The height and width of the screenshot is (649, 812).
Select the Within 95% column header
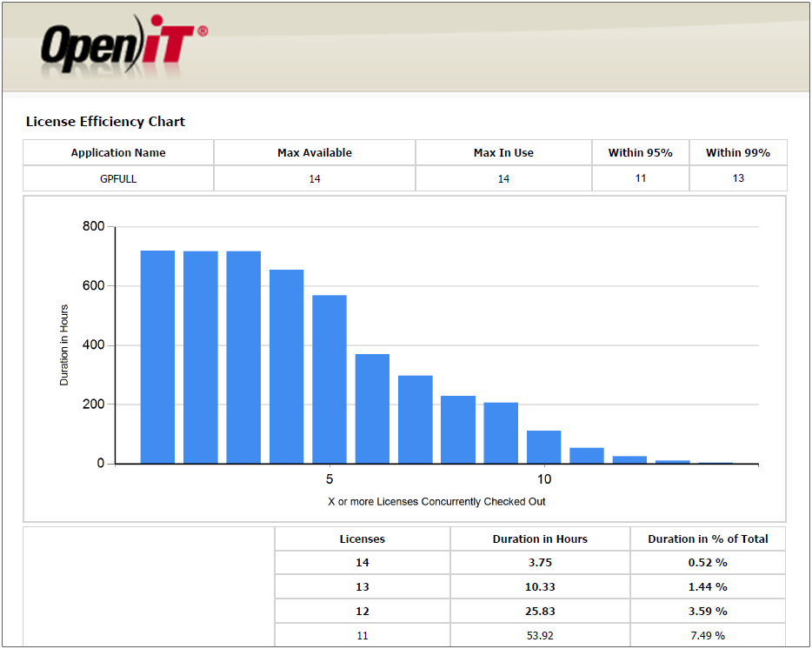tap(640, 153)
